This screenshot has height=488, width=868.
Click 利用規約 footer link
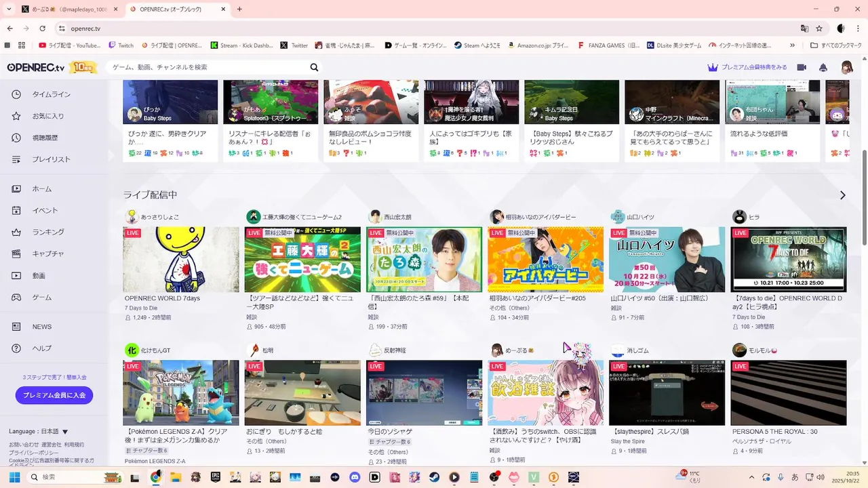[75, 445]
